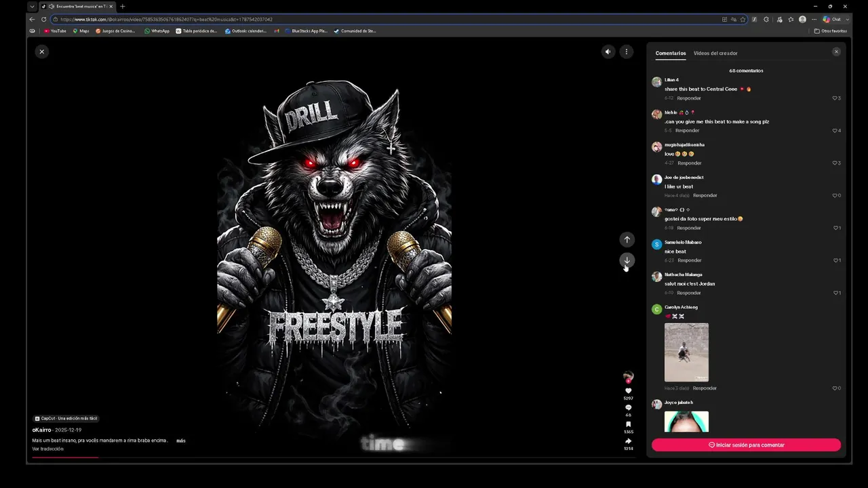Reply to Samukelo Mabaso's comment
This screenshot has width=868, height=488.
coord(690,260)
